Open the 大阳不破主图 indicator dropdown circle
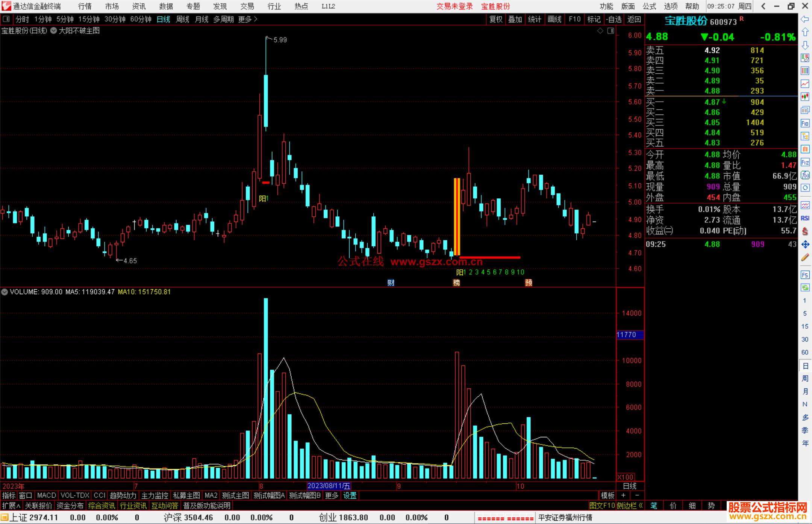This screenshot has width=812, height=524. coord(53,31)
